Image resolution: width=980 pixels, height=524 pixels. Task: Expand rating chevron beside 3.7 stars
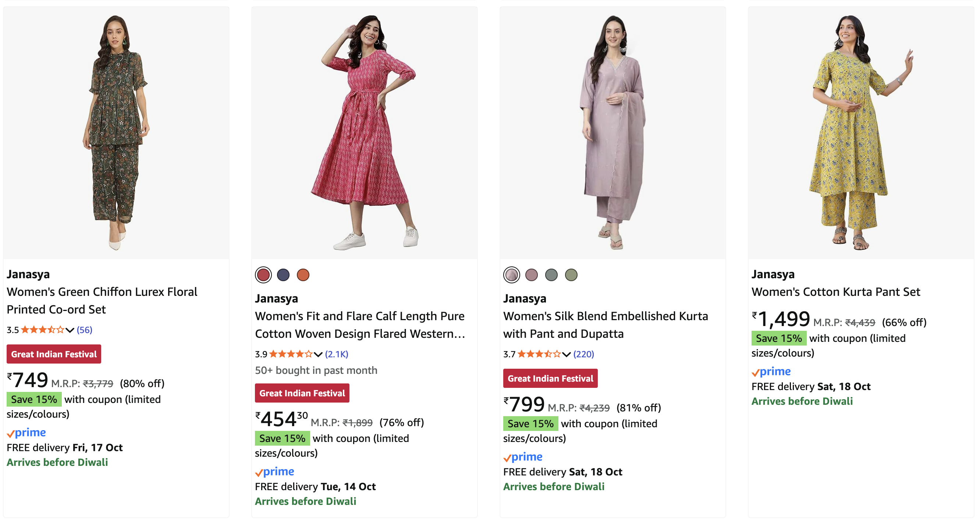(567, 354)
